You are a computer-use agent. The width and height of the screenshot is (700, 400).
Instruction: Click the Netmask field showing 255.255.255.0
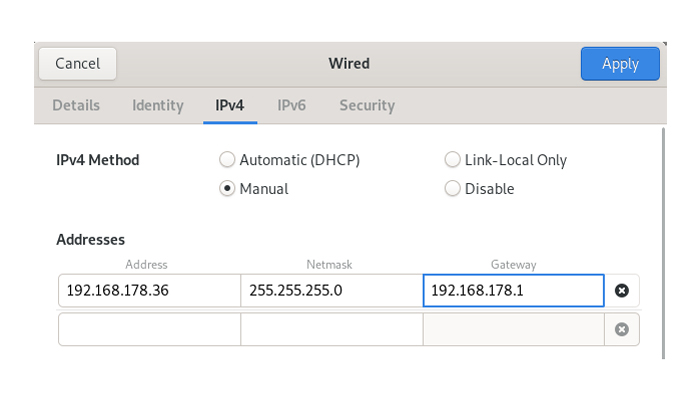[331, 291]
